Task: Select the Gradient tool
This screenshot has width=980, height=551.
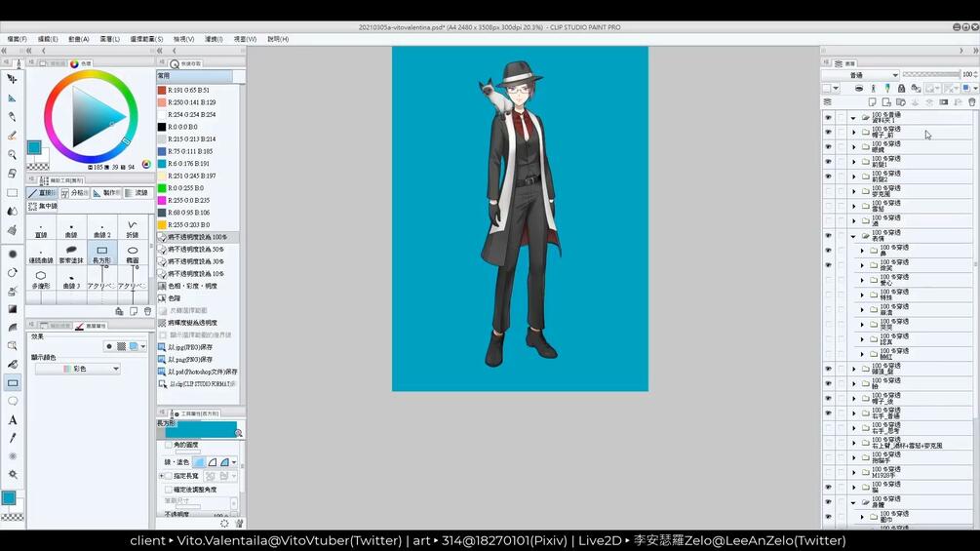Action: tap(12, 309)
